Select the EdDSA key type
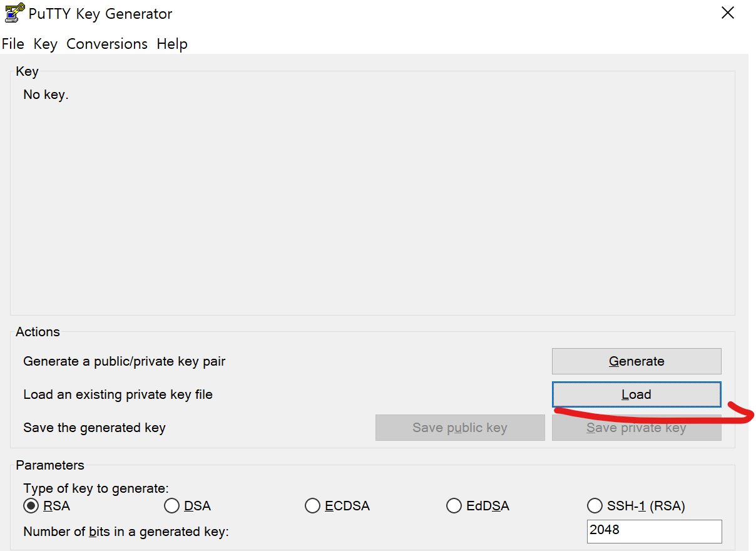 (478, 506)
